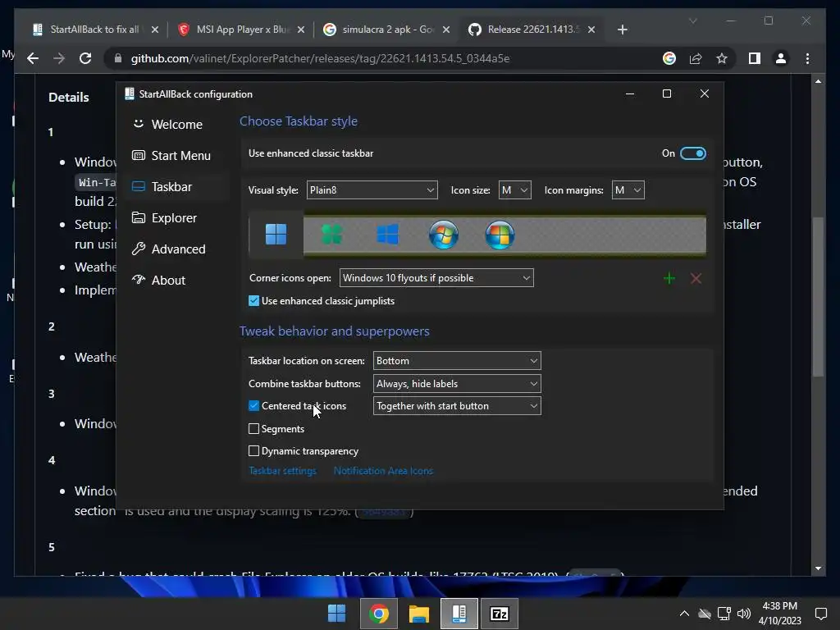Viewport: 840px width, 630px height.
Task: Open File Explorer from the taskbar
Action: tap(419, 614)
